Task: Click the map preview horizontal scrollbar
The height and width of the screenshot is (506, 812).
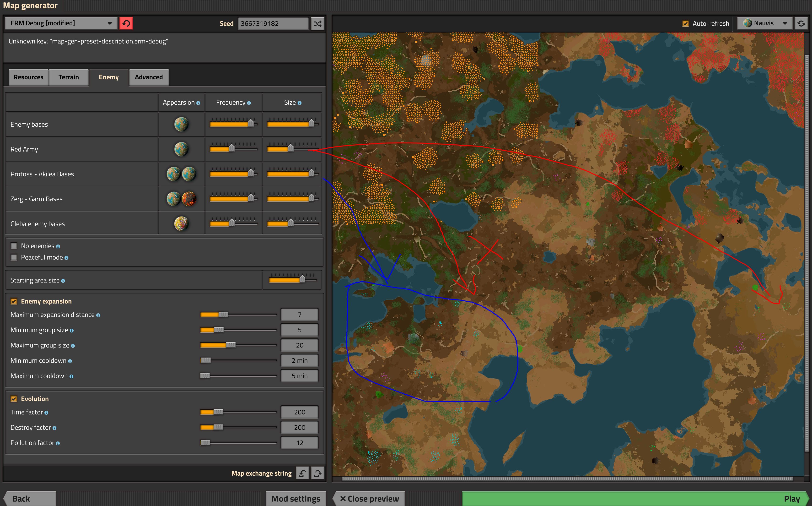Action: pos(567,479)
